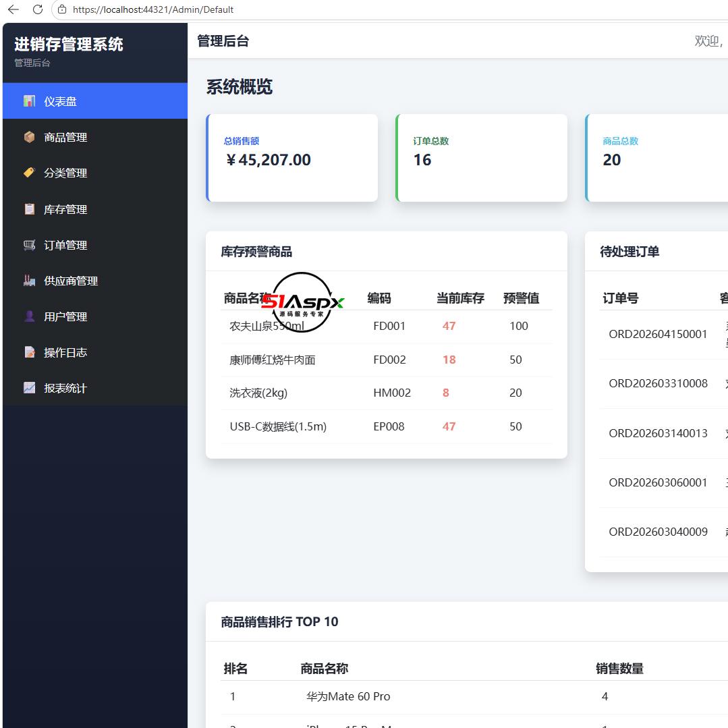
Task: Click product code HM002
Action: point(392,393)
